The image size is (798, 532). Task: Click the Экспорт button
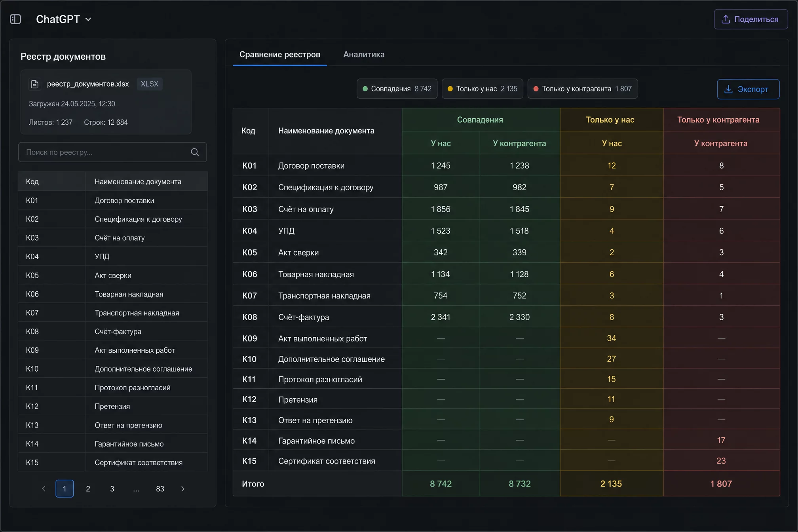click(748, 89)
